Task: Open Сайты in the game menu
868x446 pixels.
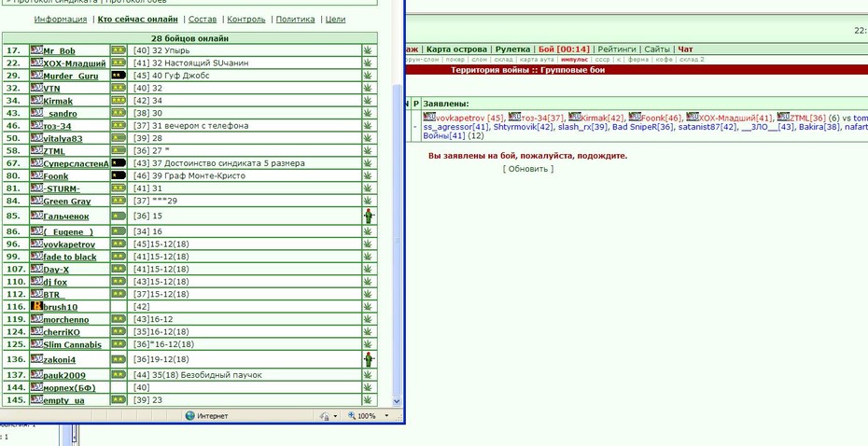Action: point(656,49)
